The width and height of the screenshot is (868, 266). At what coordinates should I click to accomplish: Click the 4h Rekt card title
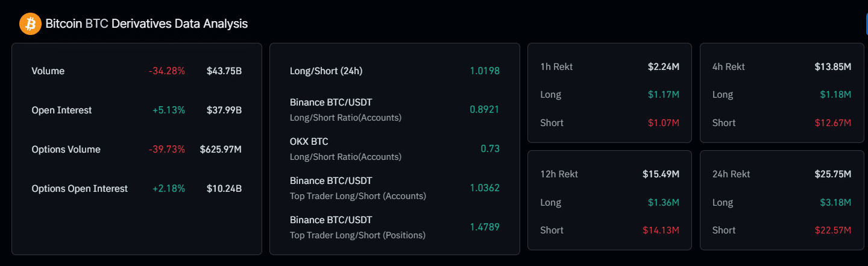[728, 67]
